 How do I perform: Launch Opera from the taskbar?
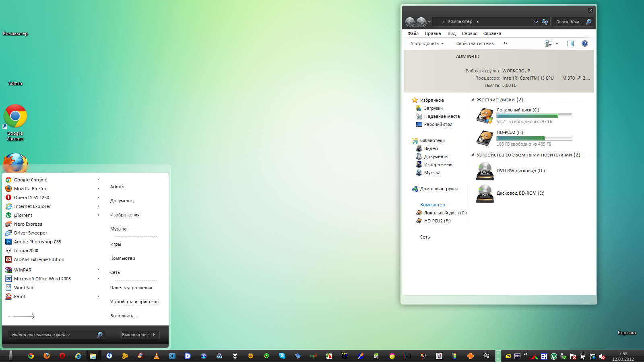click(x=62, y=356)
